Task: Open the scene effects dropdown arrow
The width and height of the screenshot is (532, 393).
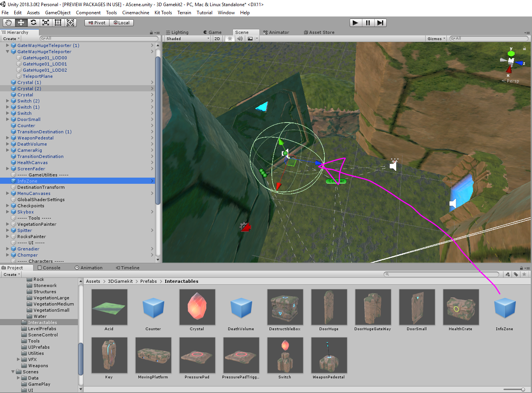Action: click(x=257, y=39)
